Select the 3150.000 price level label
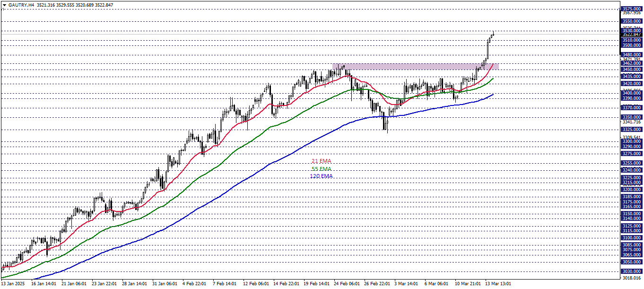Image resolution: width=644 pixels, height=289 pixels. [x=632, y=214]
